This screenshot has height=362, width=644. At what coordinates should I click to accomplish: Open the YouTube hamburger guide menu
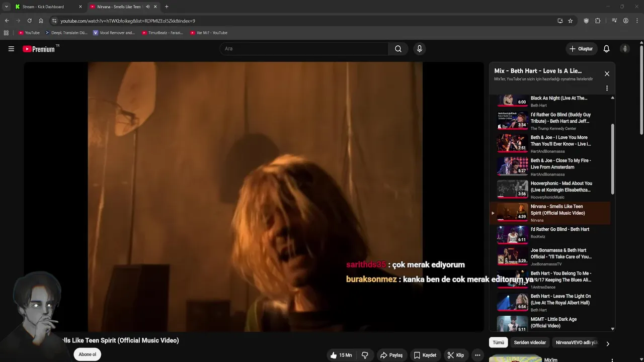click(11, 49)
